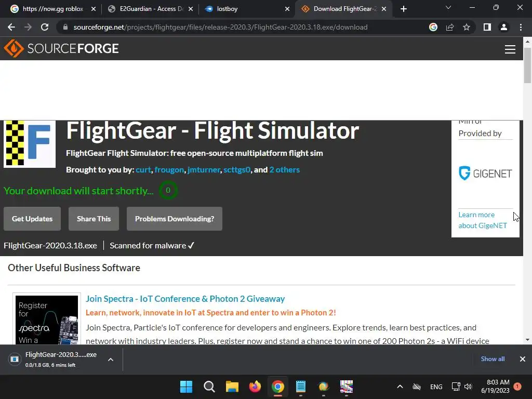Toggle the browser side panel icon
The height and width of the screenshot is (399, 532).
[x=487, y=27]
